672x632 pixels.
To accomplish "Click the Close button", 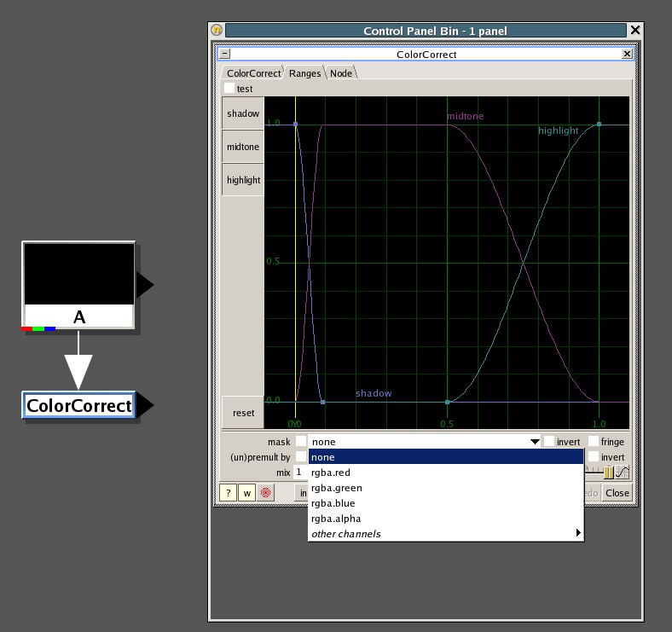I will (x=617, y=493).
